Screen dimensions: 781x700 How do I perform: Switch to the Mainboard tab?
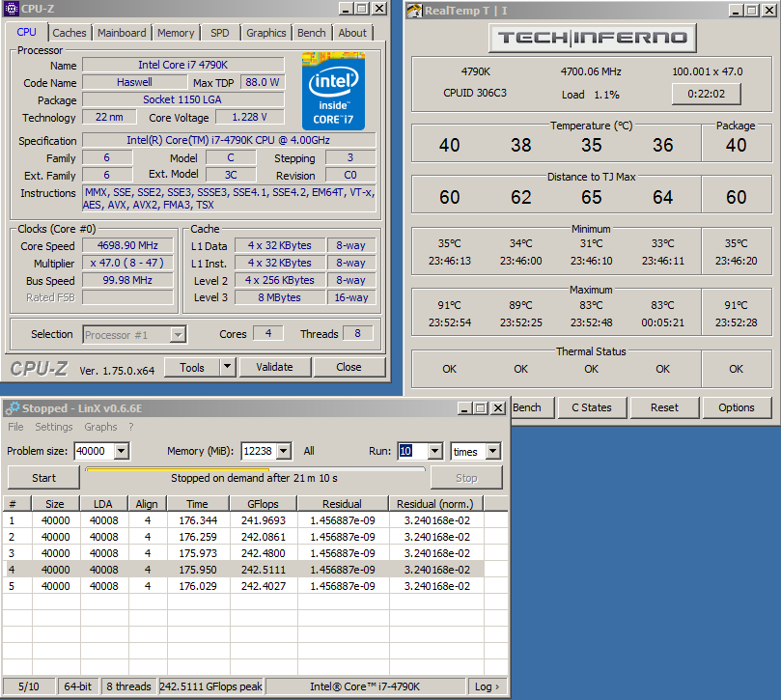pos(123,33)
